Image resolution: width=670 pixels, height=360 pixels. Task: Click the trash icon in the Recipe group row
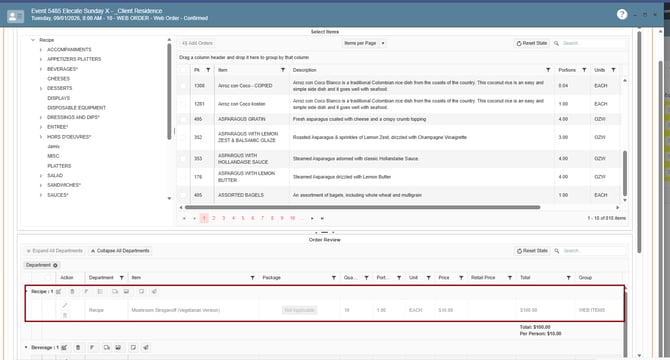pyautogui.click(x=72, y=292)
